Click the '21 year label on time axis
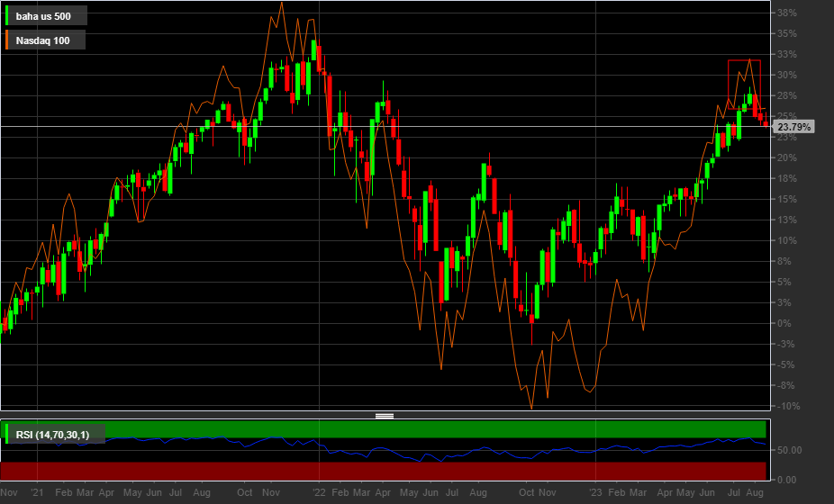 (37, 493)
